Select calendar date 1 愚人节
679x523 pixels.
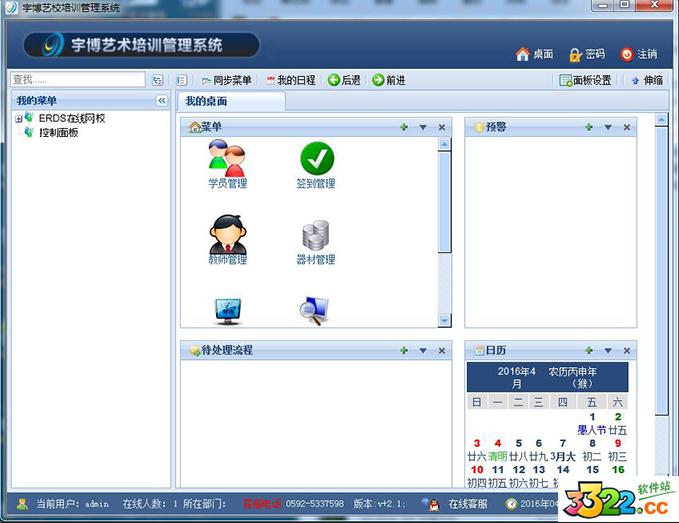pyautogui.click(x=592, y=423)
